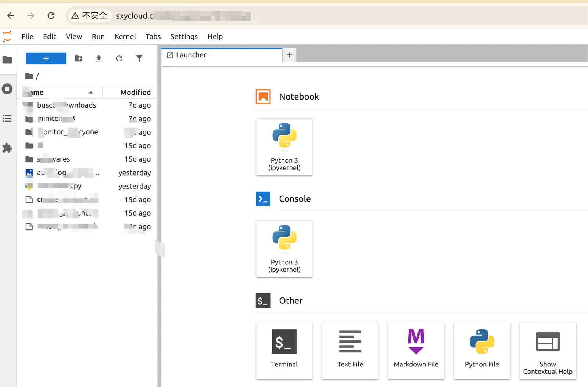The width and height of the screenshot is (588, 387).
Task: Open the Running Terminals and Kernels sidebar
Action: (x=7, y=89)
